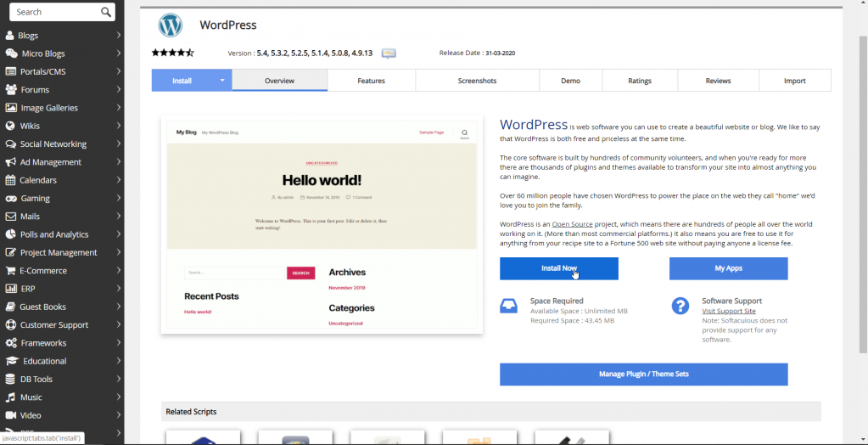Switch to the Overview tab

click(279, 81)
